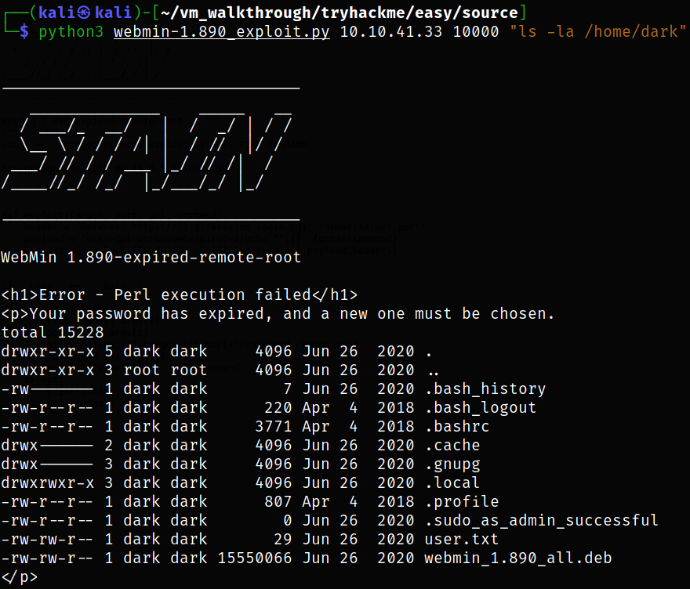Select the IP address 10.10.41.33
This screenshot has height=589, width=690.
pos(391,32)
